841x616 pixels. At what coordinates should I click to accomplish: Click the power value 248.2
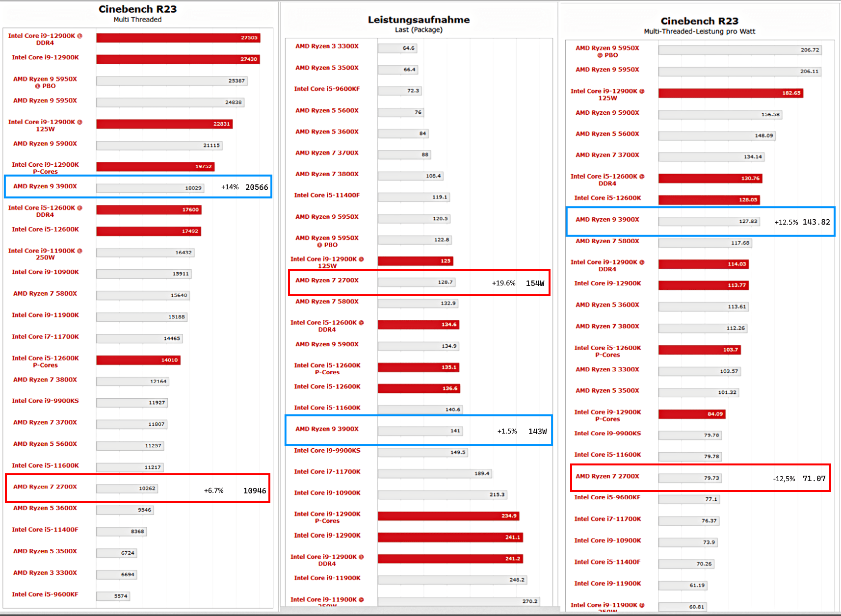click(x=517, y=580)
